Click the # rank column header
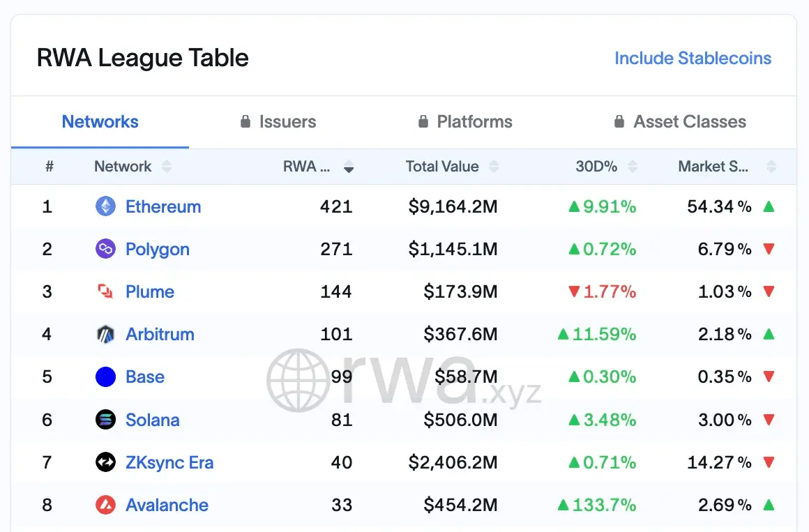The image size is (809, 532). [50, 167]
